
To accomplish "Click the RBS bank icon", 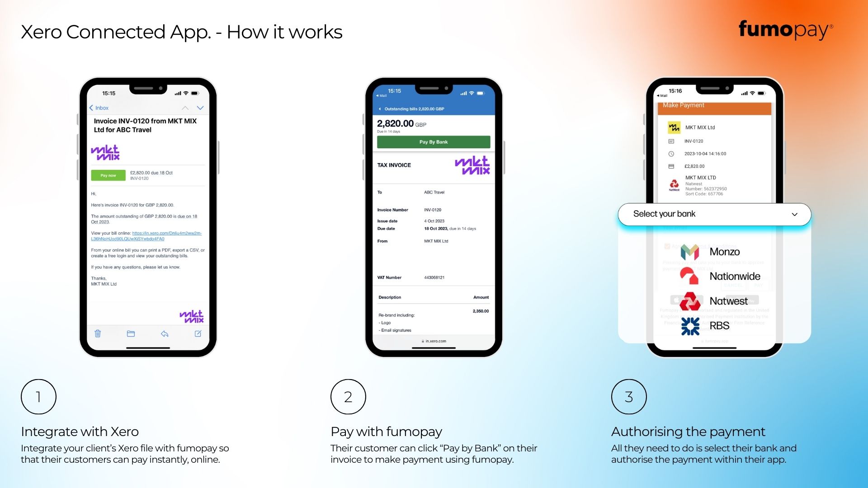I will (690, 325).
